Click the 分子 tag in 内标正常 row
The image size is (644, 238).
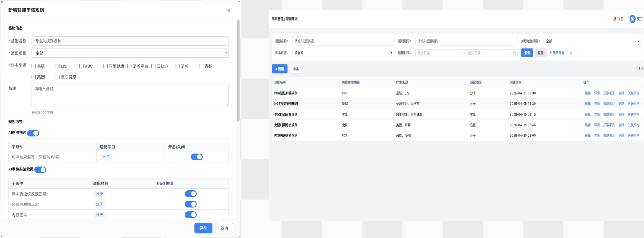click(x=100, y=215)
